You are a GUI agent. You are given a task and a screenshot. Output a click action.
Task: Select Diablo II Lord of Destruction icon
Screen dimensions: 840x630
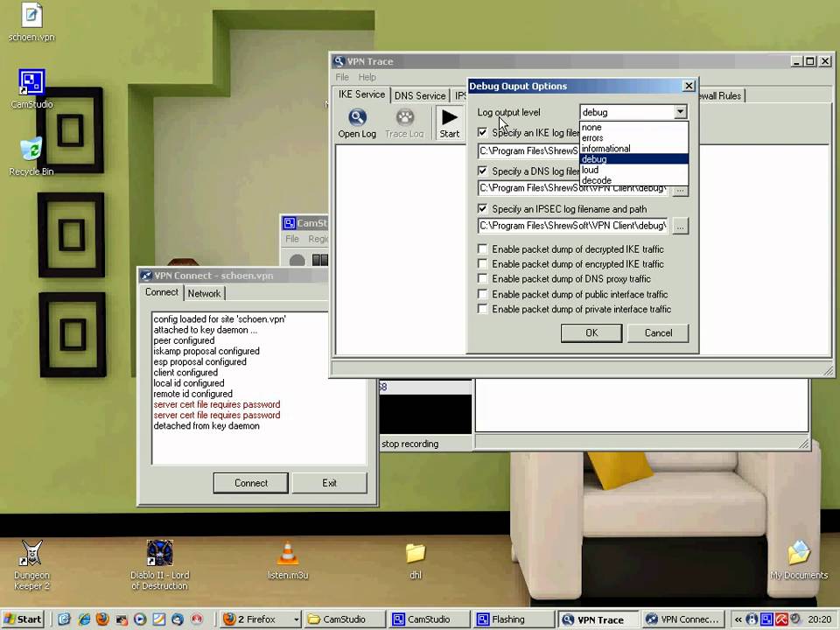159,553
